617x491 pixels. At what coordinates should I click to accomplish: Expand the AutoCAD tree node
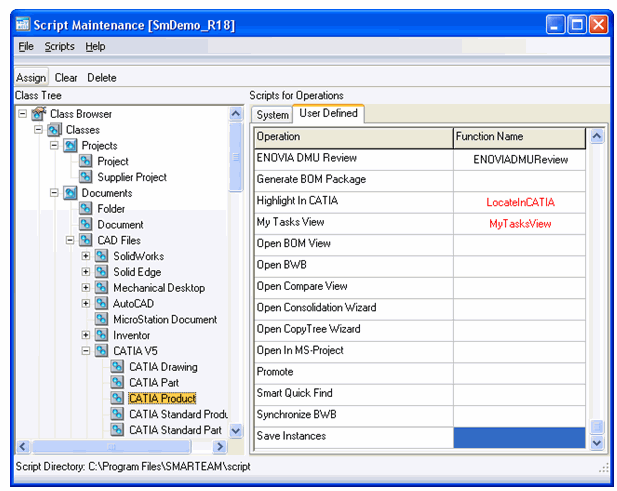coord(86,304)
